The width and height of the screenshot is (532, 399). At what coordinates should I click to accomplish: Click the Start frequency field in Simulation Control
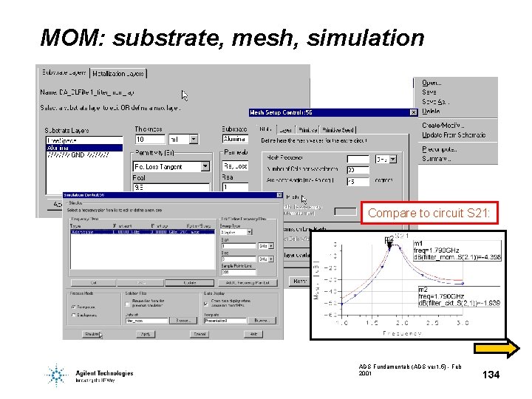(239, 245)
